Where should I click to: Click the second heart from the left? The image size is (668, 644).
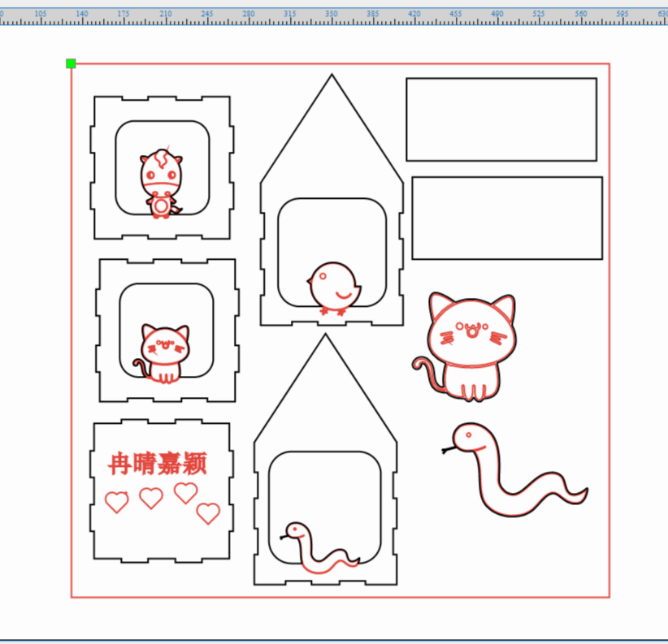point(151,498)
